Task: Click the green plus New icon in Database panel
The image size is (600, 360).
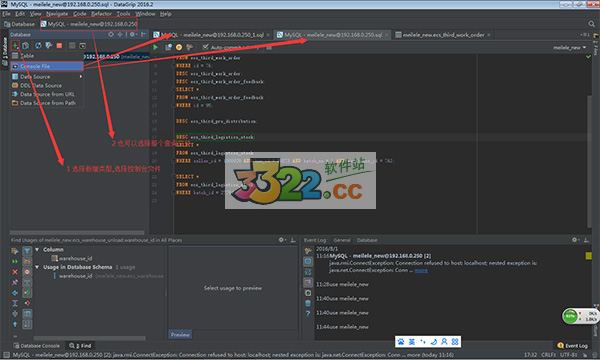Action: pyautogui.click(x=15, y=46)
